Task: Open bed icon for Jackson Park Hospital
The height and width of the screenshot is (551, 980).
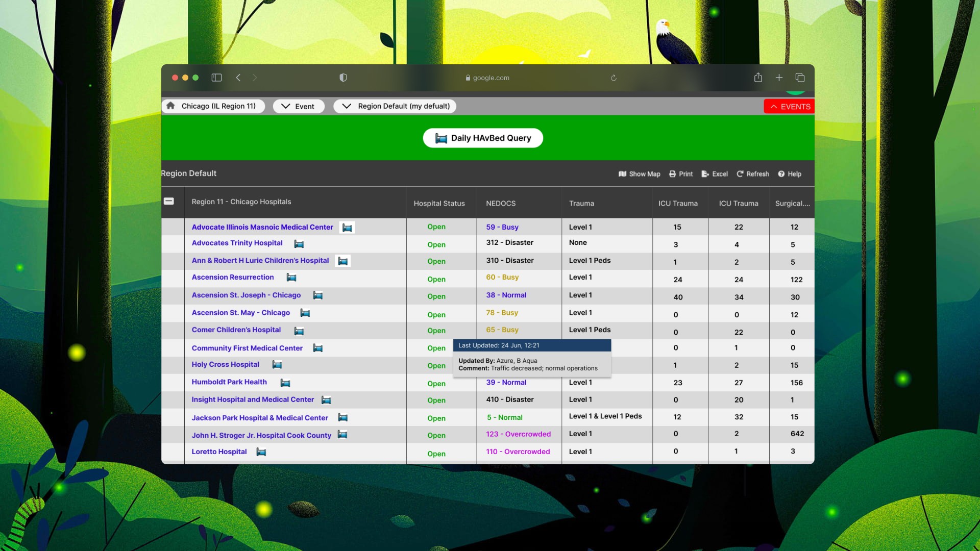Action: pos(343,418)
